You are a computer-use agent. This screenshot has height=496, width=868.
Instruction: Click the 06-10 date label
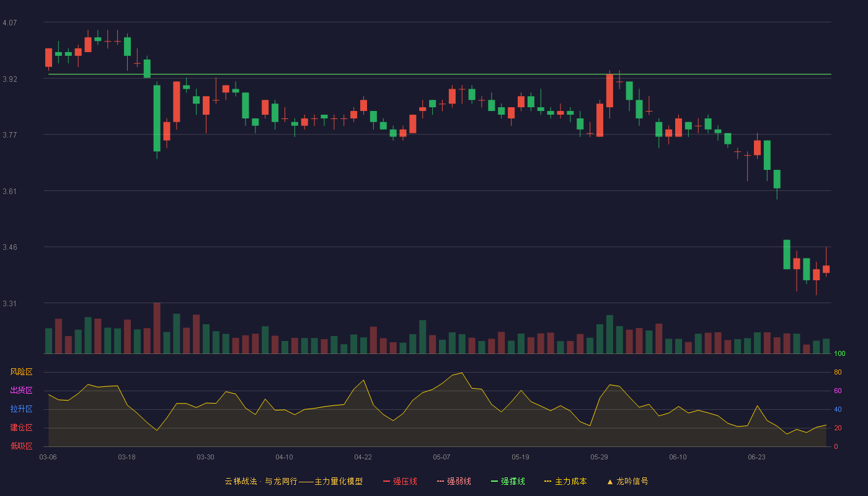(678, 457)
